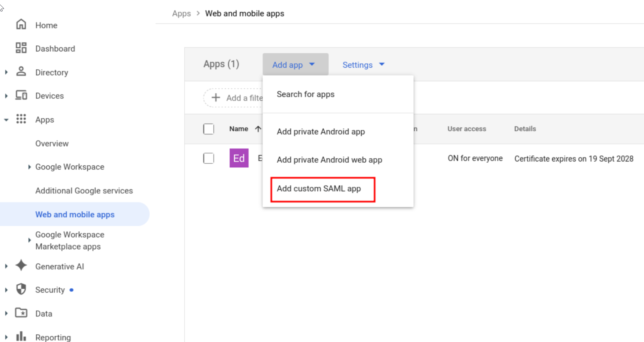This screenshot has height=342, width=644.
Task: Click the Generative AI sparkle icon
Action: tap(21, 265)
